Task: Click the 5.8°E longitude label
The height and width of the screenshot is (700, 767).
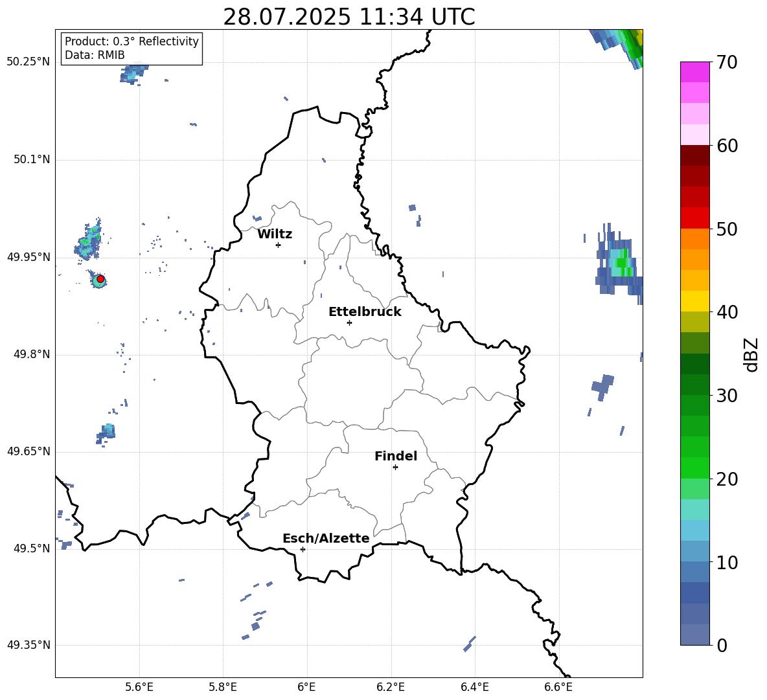Action: click(x=223, y=687)
